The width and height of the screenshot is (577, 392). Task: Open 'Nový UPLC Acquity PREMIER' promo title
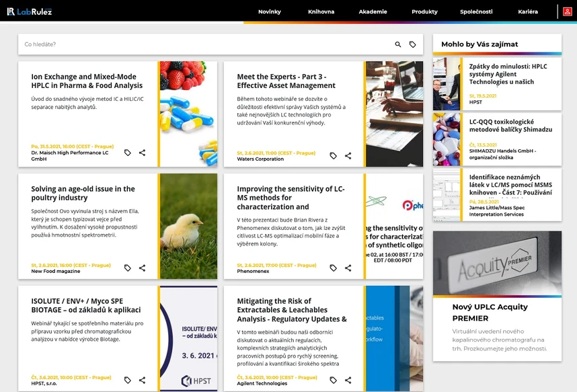490,313
